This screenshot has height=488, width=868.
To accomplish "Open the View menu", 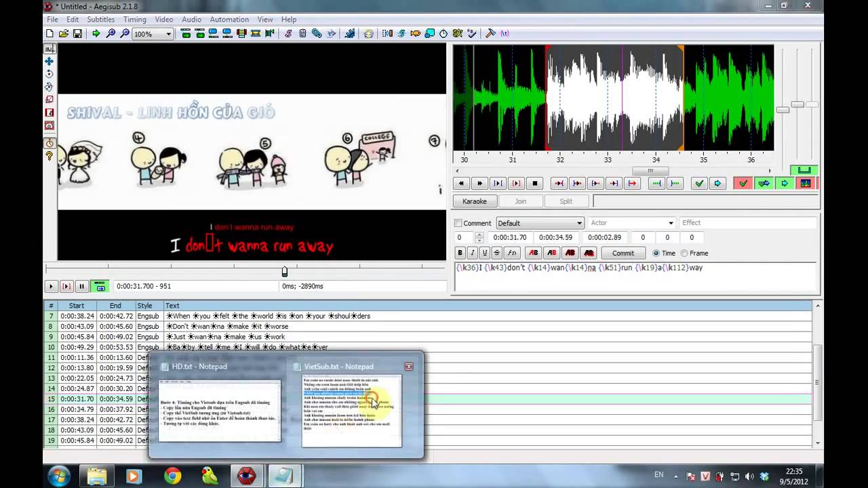I will [x=265, y=20].
